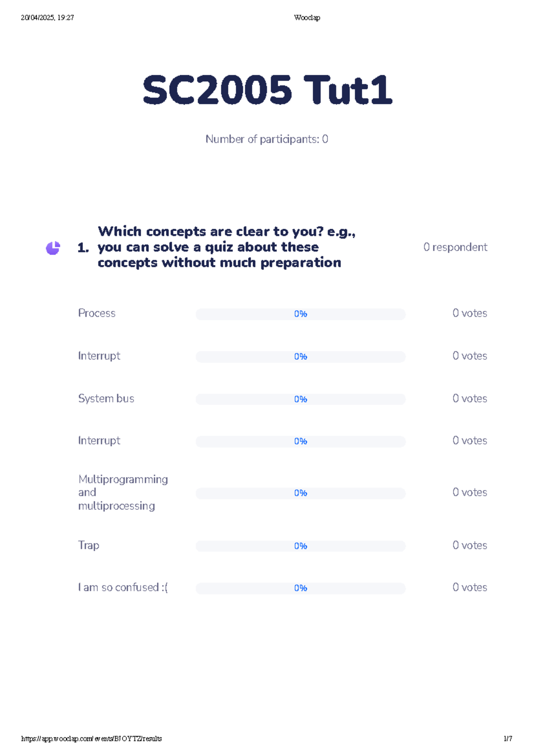Click the Trap percentage bar

coord(300,546)
